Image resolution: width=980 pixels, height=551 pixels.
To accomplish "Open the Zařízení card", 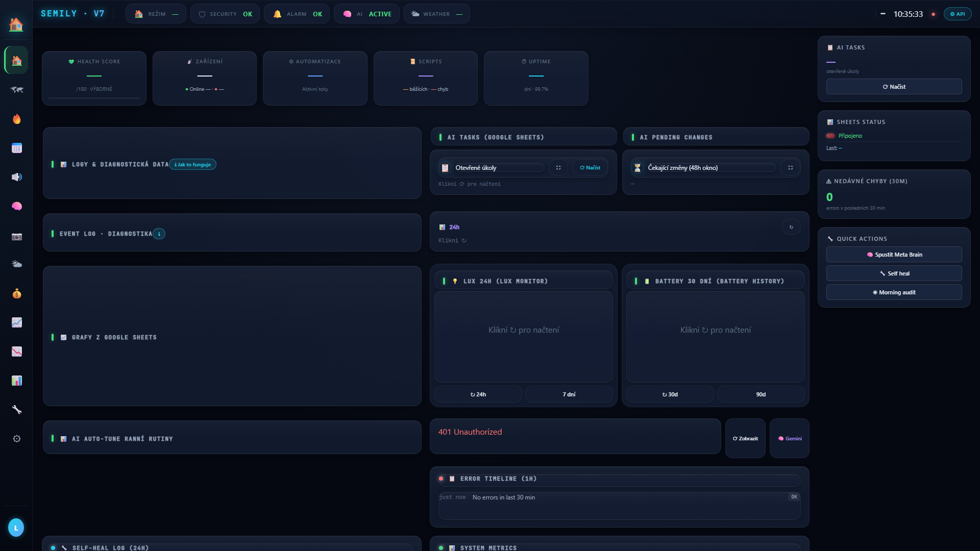I will pyautogui.click(x=205, y=78).
